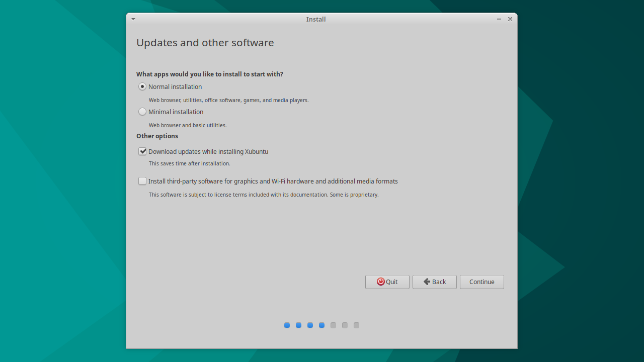Select the Minimal installation option
Screen dimensions: 644x362
click(142, 112)
